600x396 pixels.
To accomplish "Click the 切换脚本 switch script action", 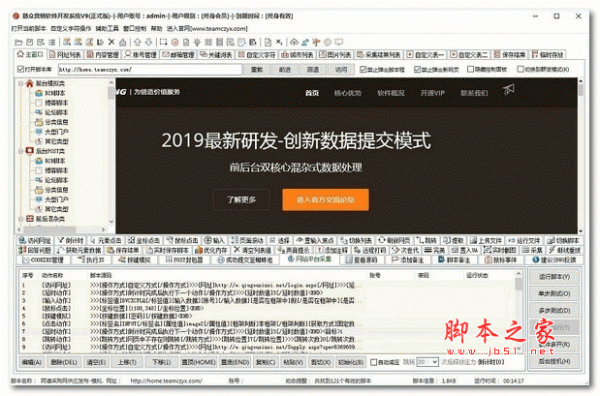I will tap(563, 241).
